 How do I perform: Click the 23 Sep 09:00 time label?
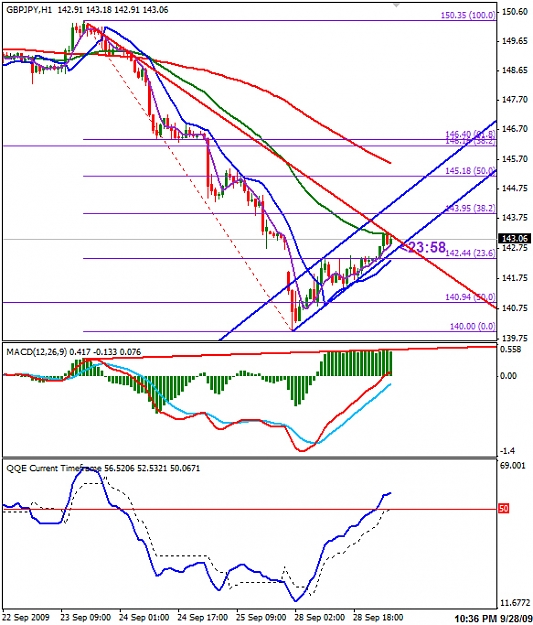[86, 617]
